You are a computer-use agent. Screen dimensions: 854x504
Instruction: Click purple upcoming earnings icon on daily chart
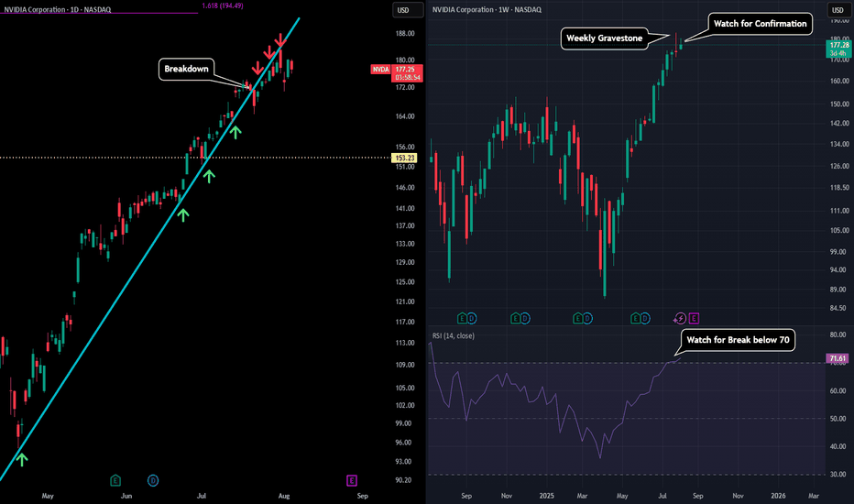point(352,480)
